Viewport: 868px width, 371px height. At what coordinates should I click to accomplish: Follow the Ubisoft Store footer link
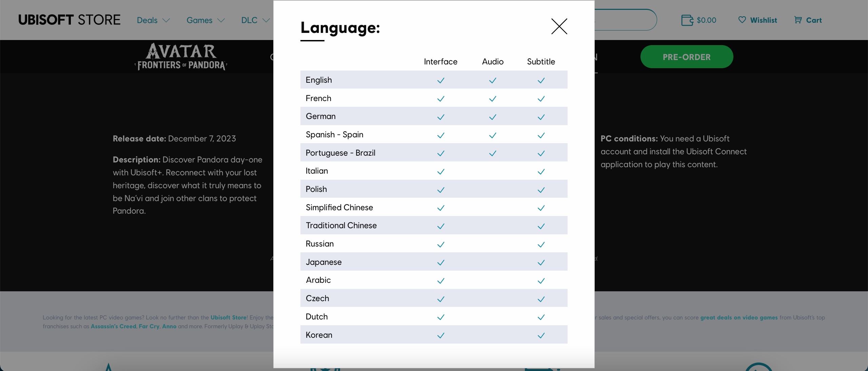click(229, 317)
